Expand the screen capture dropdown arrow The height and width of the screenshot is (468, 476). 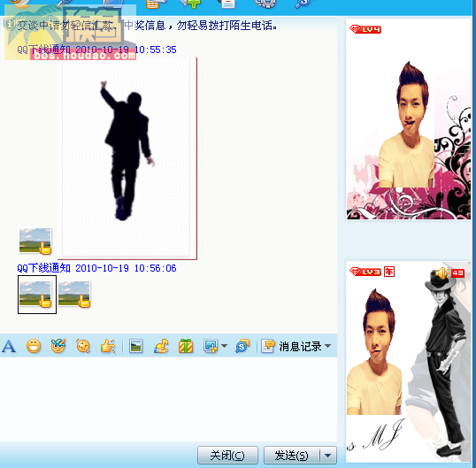(224, 346)
